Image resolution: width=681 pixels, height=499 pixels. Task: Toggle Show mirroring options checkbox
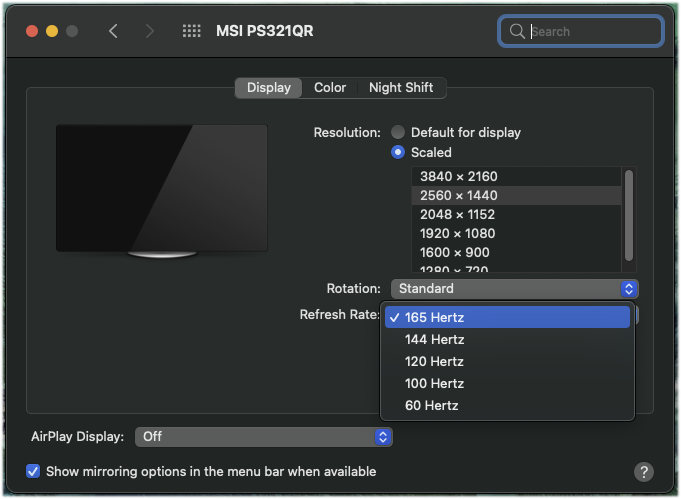(33, 472)
